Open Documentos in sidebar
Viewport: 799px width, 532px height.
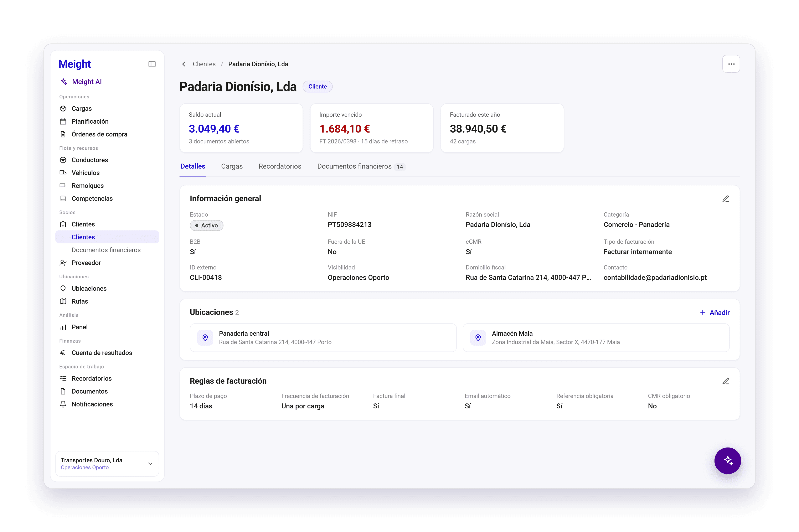pyautogui.click(x=107, y=392)
